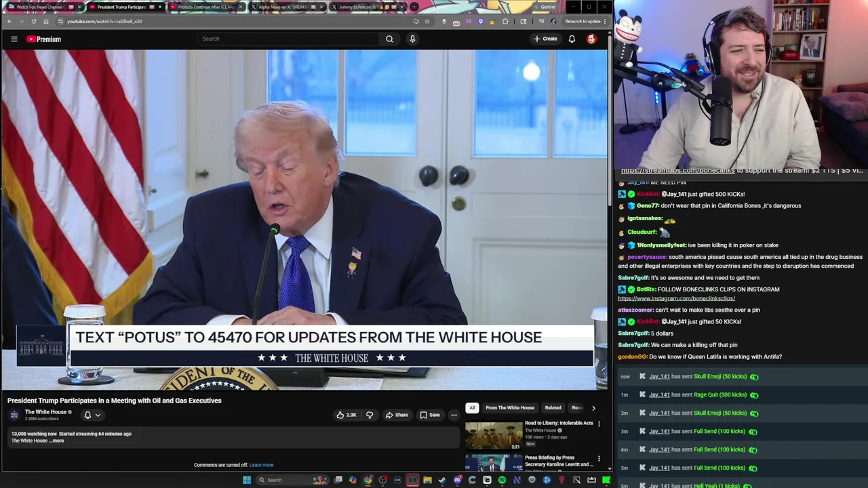Open the browser extensions puzzle icon
Screen dimensions: 868x488
(x=505, y=21)
